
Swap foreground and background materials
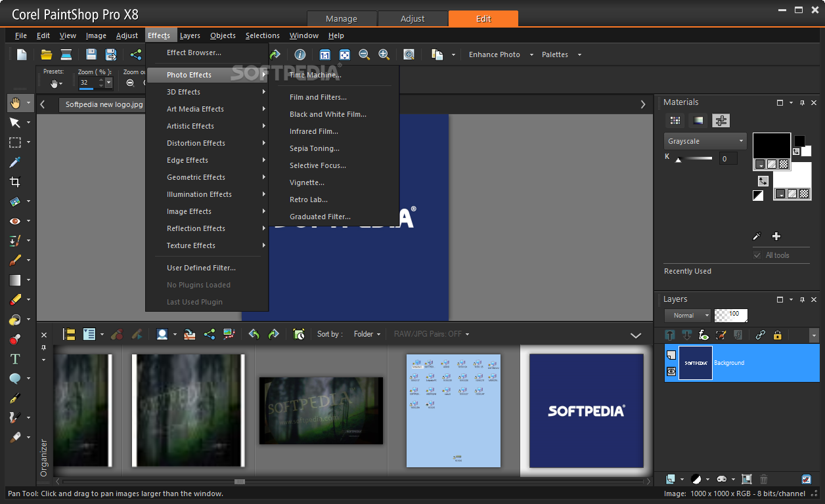coord(763,180)
